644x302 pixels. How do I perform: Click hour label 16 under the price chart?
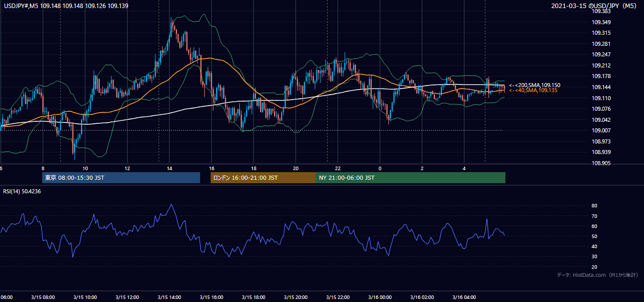pyautogui.click(x=212, y=169)
